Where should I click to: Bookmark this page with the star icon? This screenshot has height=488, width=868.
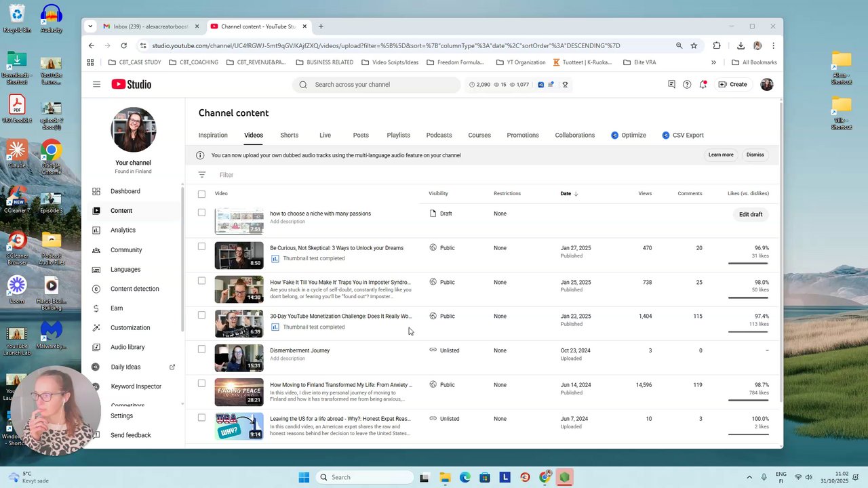coord(694,45)
